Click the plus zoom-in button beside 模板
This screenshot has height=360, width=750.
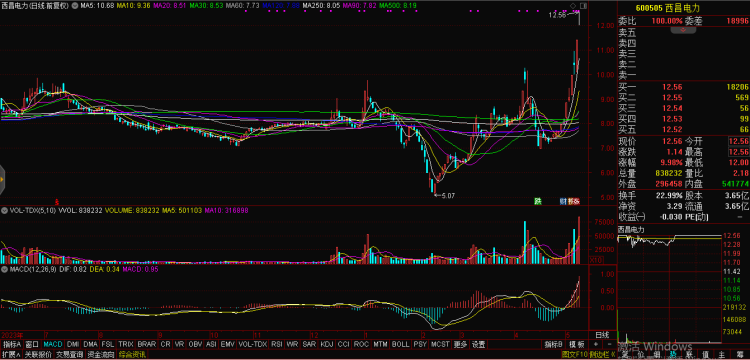[x=596, y=344]
